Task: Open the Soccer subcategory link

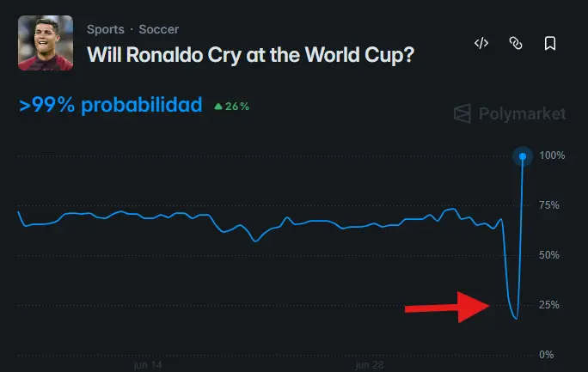Action: pos(159,29)
